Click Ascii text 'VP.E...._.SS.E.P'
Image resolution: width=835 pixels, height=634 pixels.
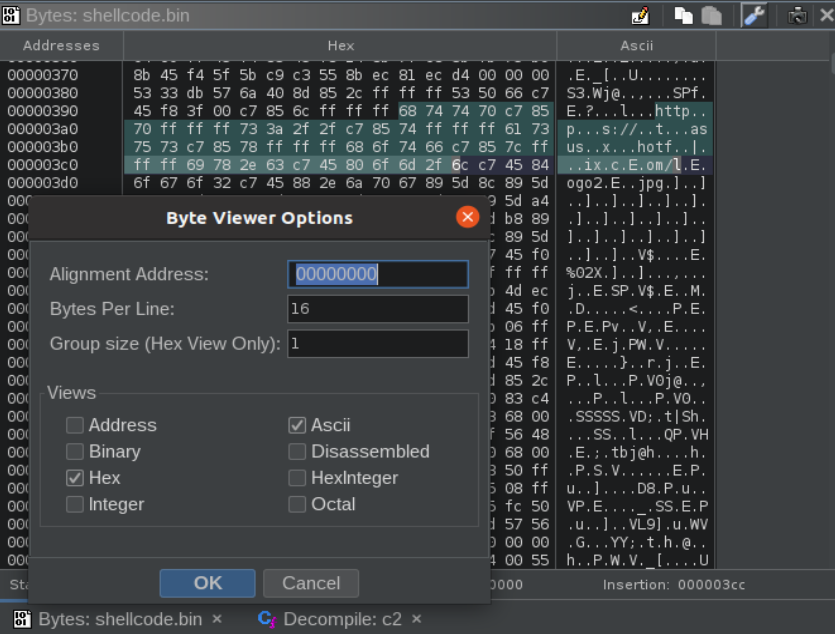pyautogui.click(x=636, y=506)
